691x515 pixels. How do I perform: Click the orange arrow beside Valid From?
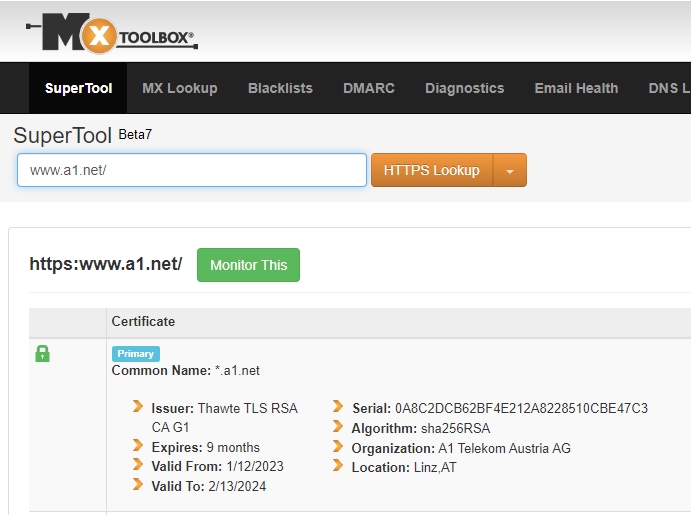click(138, 464)
